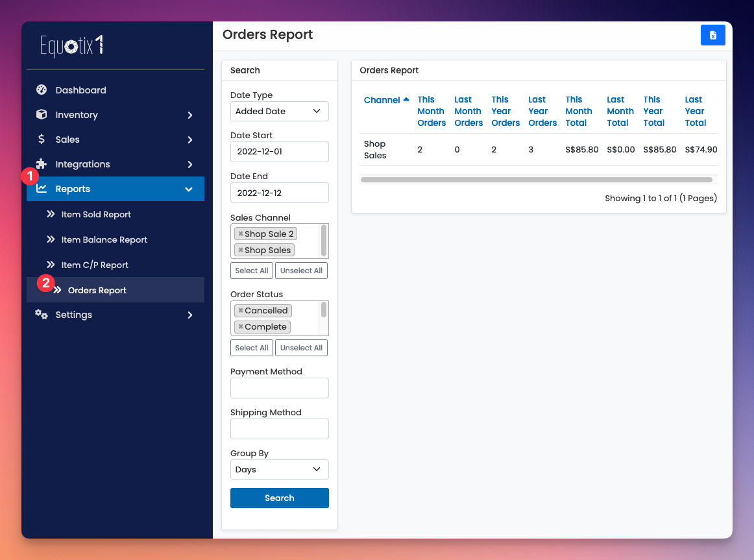Sort by This Year Total column

[654, 111]
